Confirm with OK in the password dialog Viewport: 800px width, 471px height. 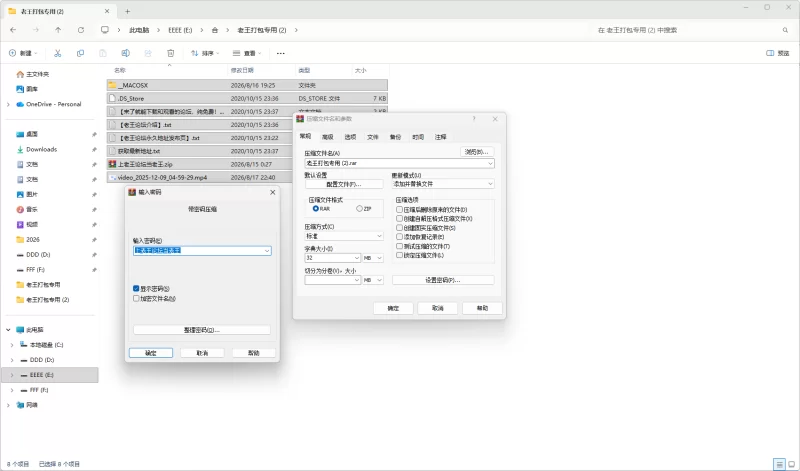151,353
